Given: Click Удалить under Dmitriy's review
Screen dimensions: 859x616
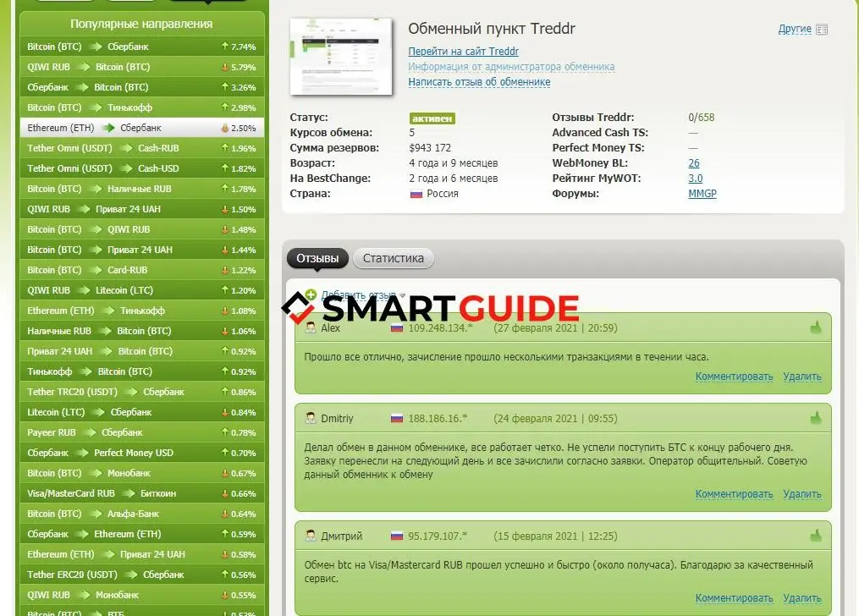Looking at the screenshot, I should pos(801,494).
